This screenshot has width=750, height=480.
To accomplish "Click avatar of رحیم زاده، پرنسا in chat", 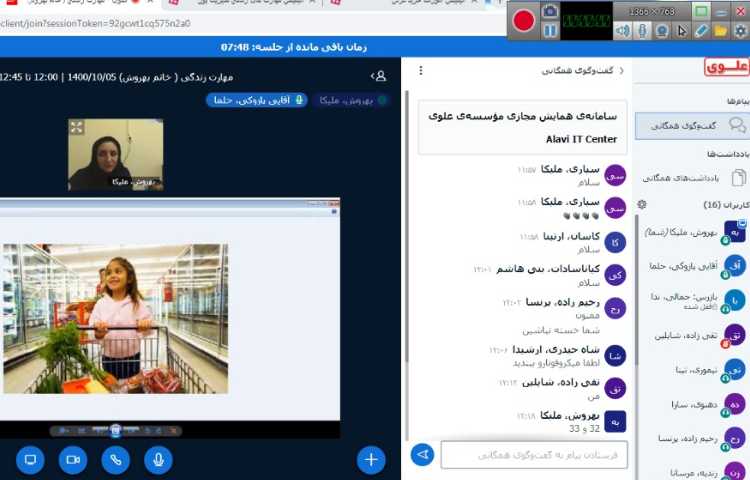I will 615,308.
